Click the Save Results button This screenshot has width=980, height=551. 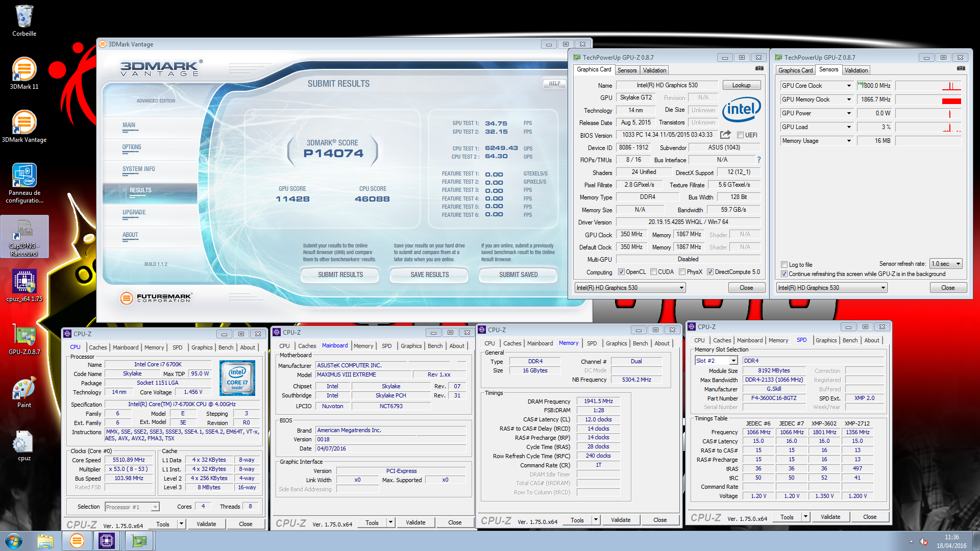click(429, 274)
